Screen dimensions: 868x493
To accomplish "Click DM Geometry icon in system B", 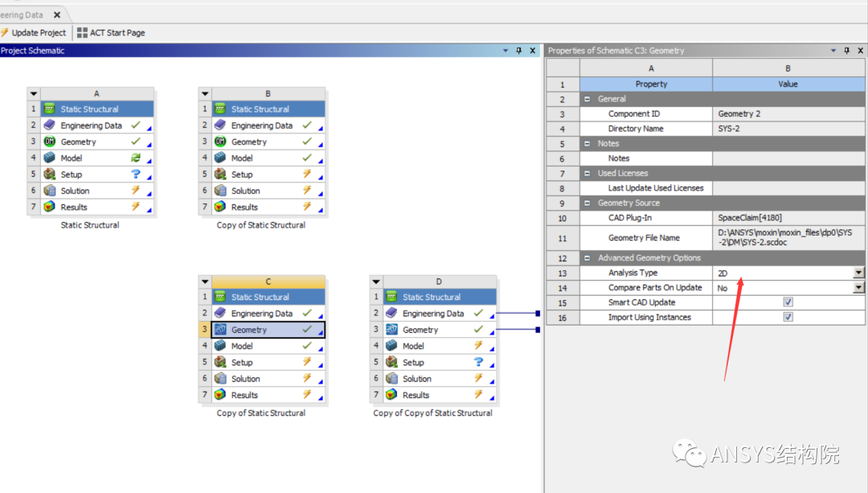I will click(220, 142).
